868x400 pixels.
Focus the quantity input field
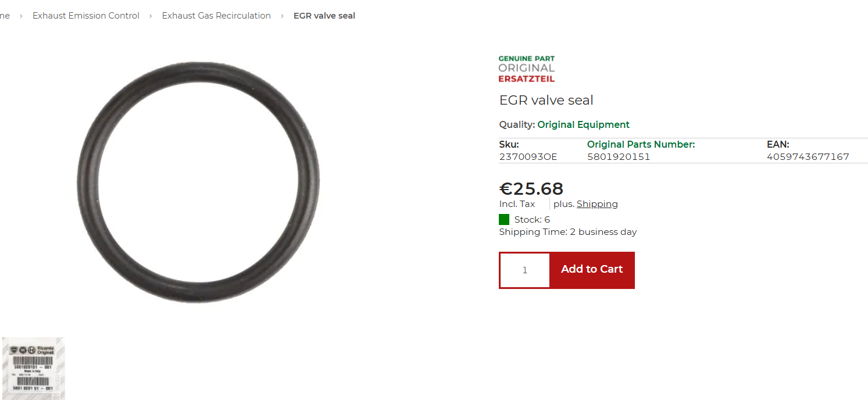click(x=524, y=270)
